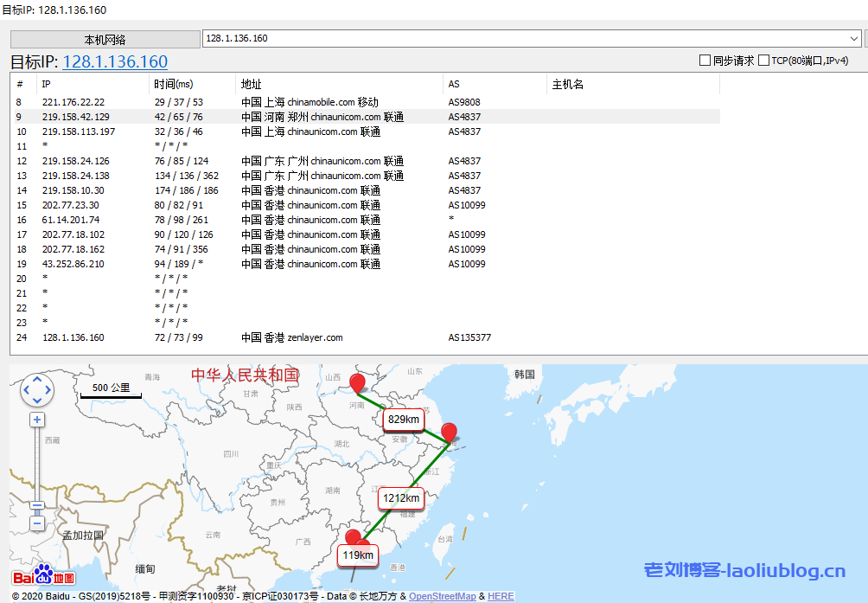Sort by the 时间(ms) column header

click(173, 84)
